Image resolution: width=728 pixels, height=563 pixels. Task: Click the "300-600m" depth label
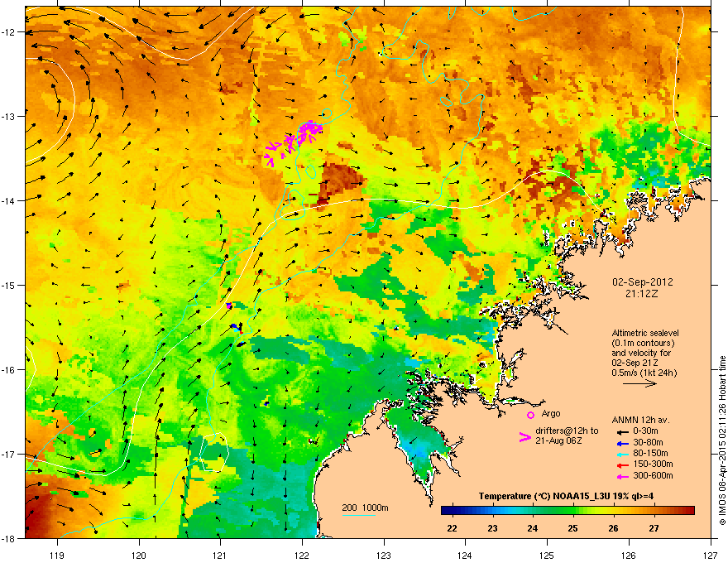653,476
